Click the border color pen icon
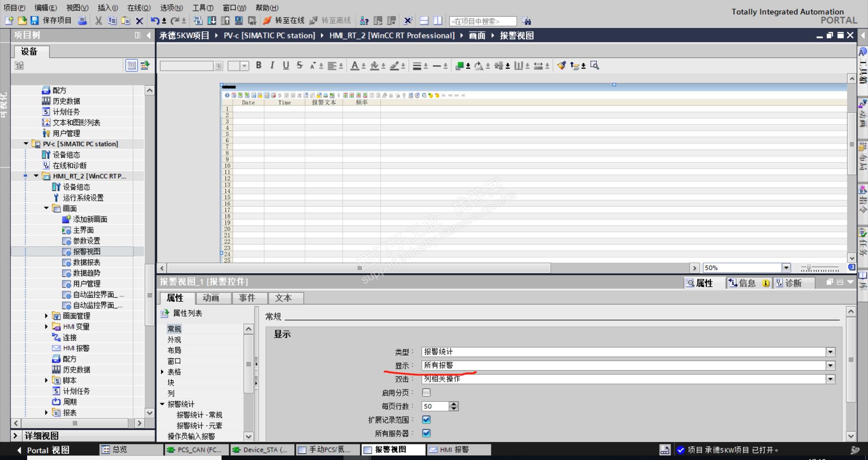The height and width of the screenshot is (460, 868). 395,66
